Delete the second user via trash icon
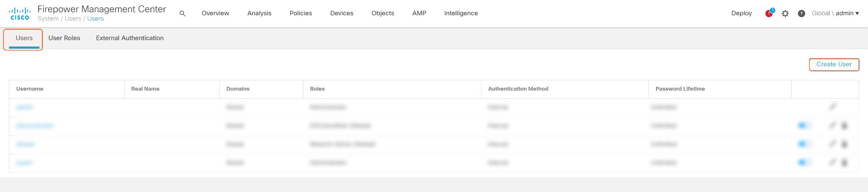Screen dimensions: 868x192 pyautogui.click(x=844, y=126)
